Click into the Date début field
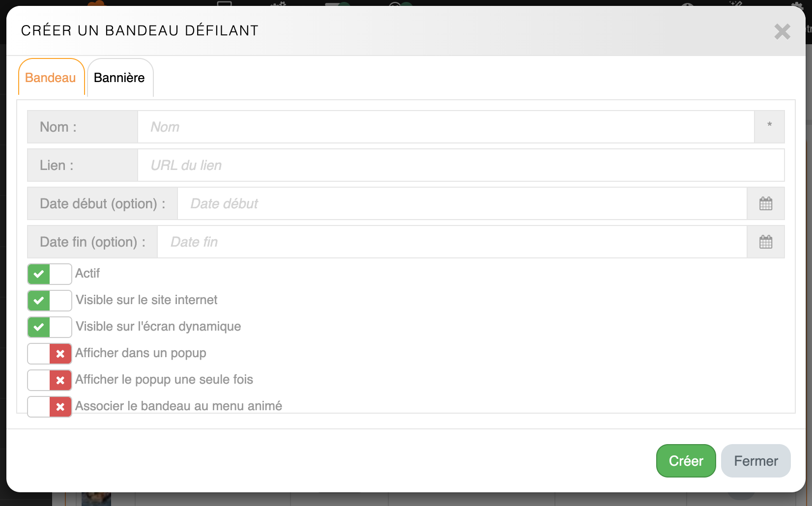Image resolution: width=812 pixels, height=506 pixels. click(461, 203)
